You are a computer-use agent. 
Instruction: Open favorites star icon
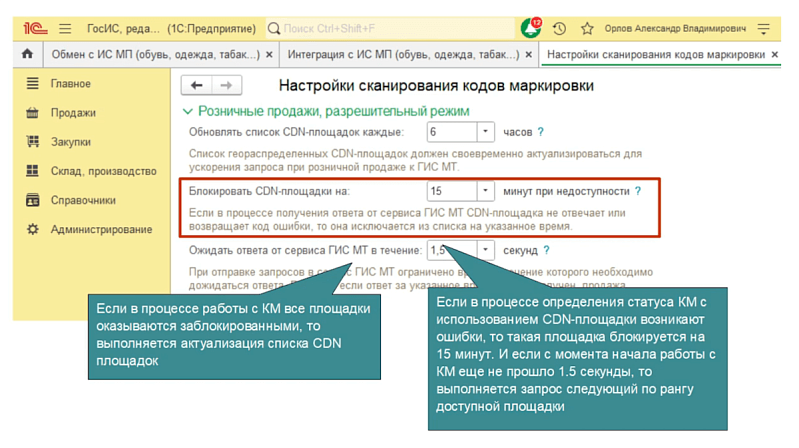click(x=587, y=29)
